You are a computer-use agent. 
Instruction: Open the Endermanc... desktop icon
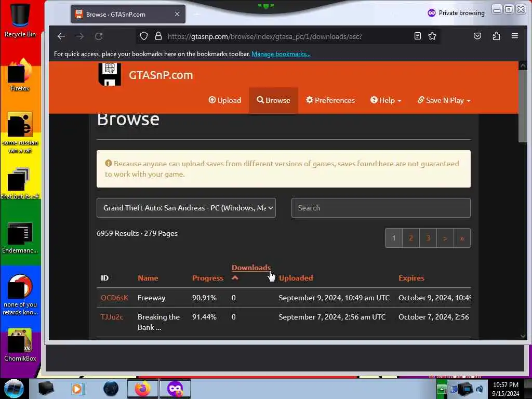click(20, 237)
